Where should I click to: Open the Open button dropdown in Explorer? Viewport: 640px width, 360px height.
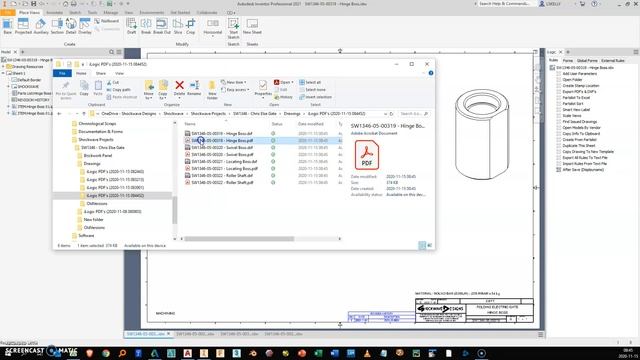pos(292,82)
